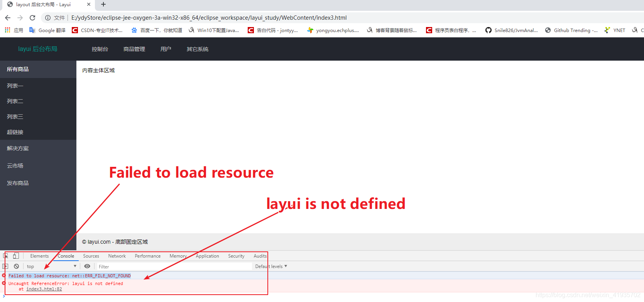The height and width of the screenshot is (302, 644).
Task: Switch to the Memory tab in DevTools
Action: (x=178, y=256)
